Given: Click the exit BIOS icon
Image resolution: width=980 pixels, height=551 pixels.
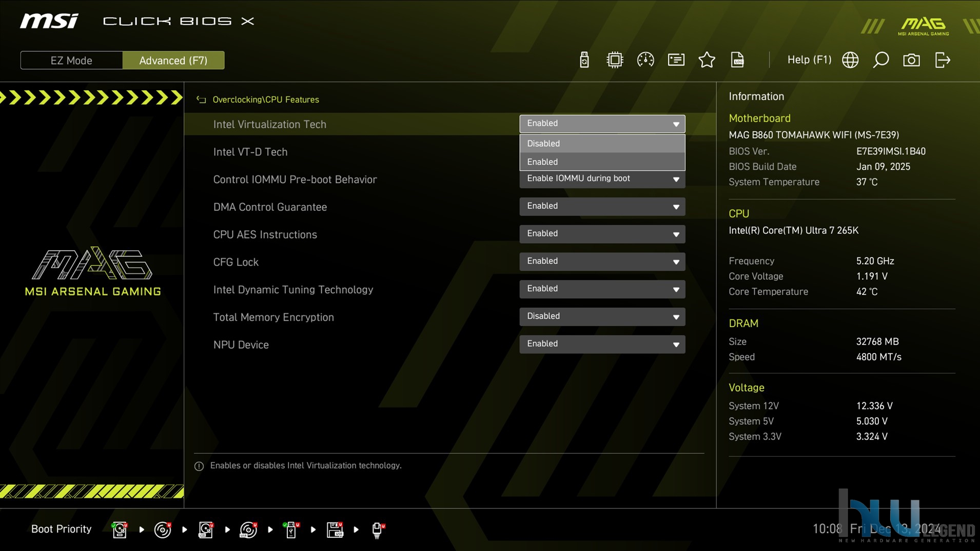Looking at the screenshot, I should point(943,60).
